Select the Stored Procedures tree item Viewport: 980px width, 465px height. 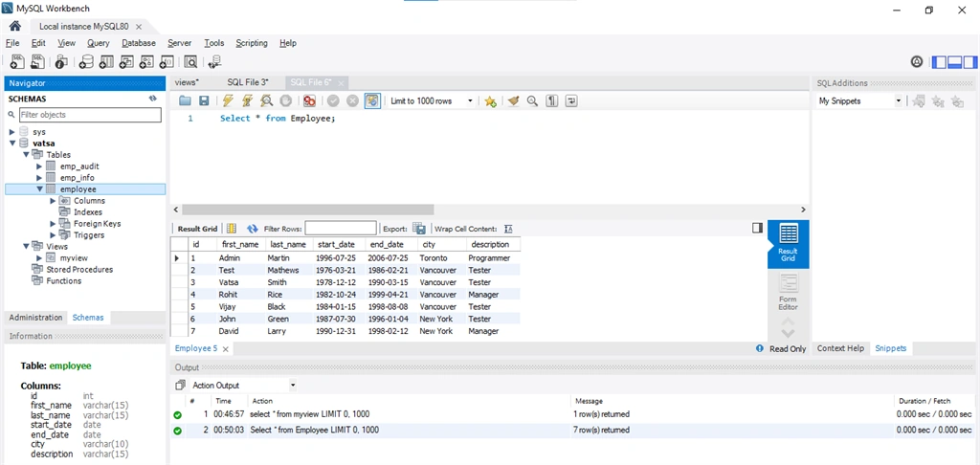coord(79,270)
